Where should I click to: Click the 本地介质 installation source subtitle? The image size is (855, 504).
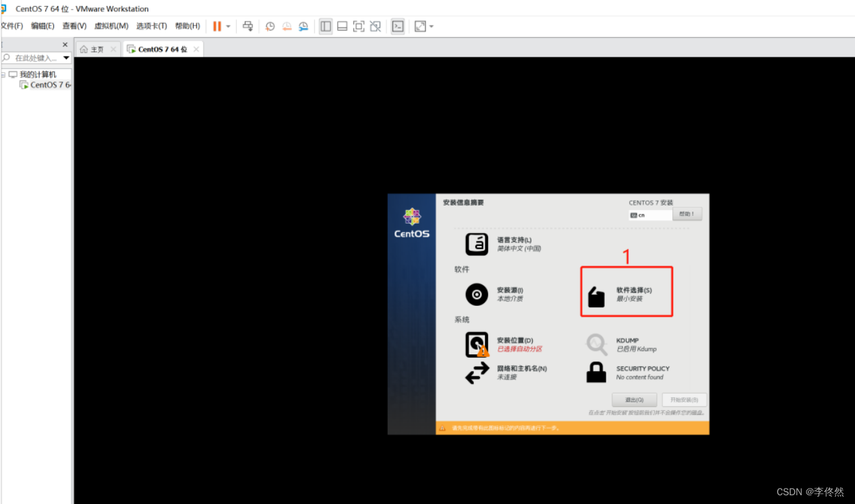pyautogui.click(x=510, y=298)
